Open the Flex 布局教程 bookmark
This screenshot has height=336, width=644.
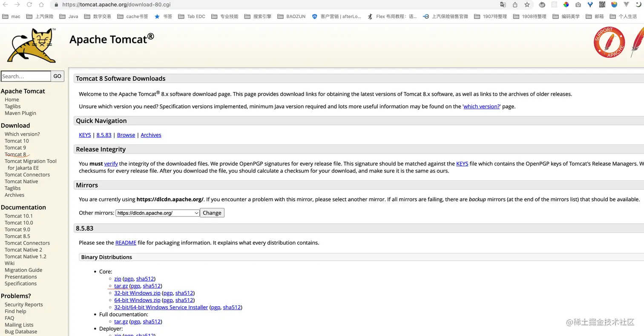click(392, 17)
